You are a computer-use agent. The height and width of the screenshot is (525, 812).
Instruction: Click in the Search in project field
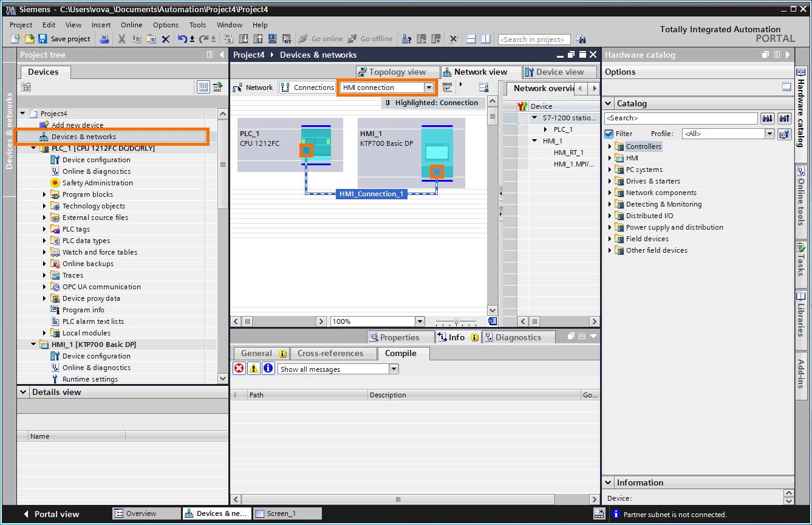pyautogui.click(x=534, y=39)
